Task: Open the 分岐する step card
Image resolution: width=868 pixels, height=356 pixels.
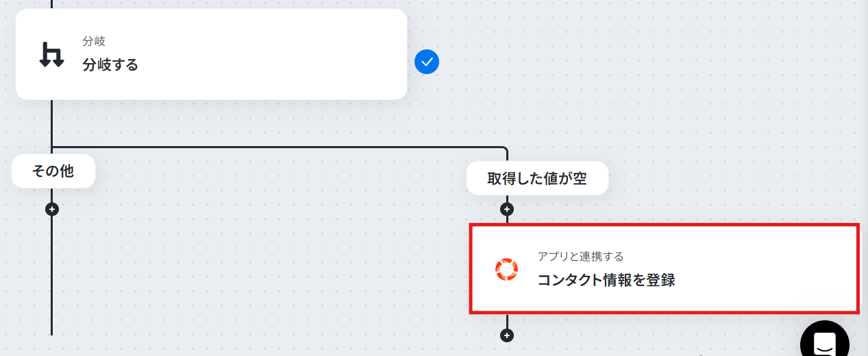Action: click(x=212, y=54)
